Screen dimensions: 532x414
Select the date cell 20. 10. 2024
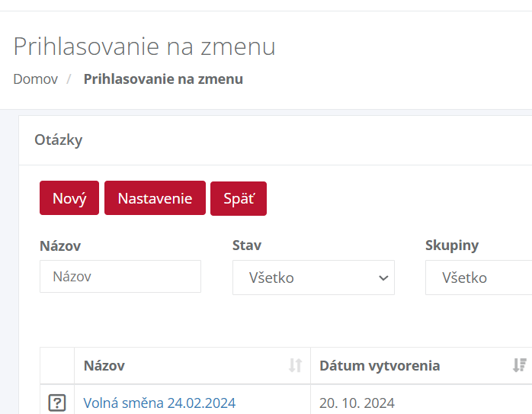(x=357, y=403)
